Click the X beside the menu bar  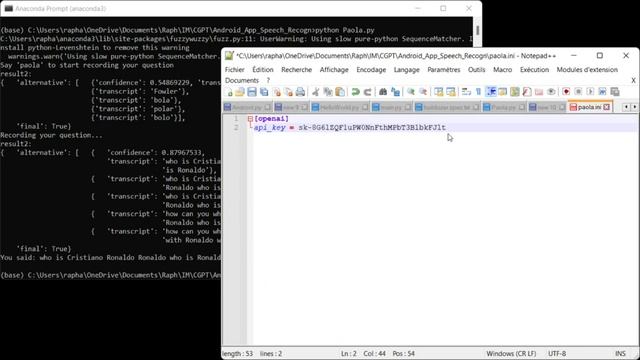coord(633,80)
